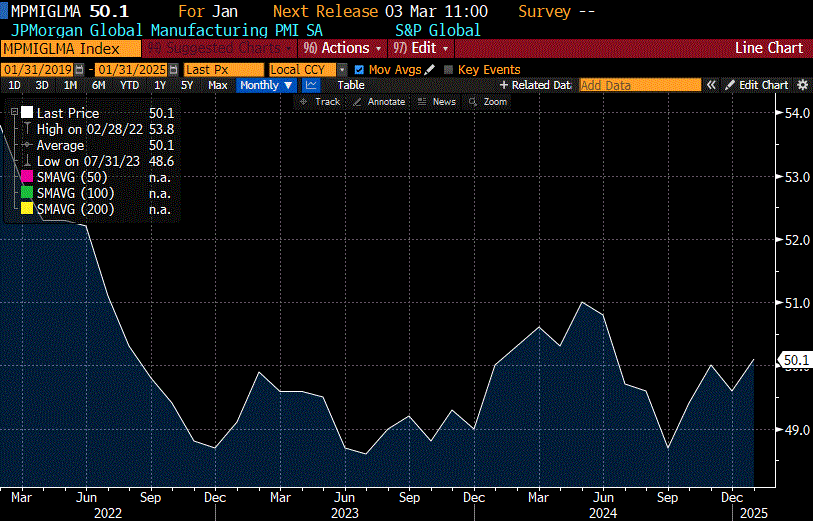Screen dimensions: 813x521
Task: Click the Related Data button
Action: pos(535,86)
